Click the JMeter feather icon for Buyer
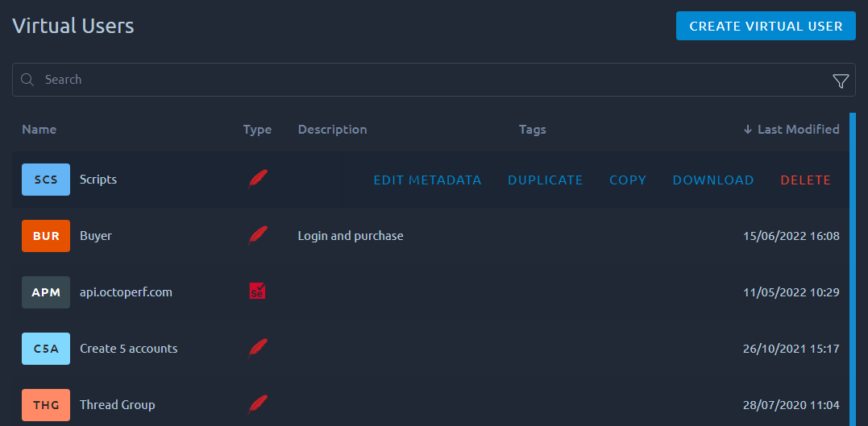868x426 pixels. coord(257,236)
